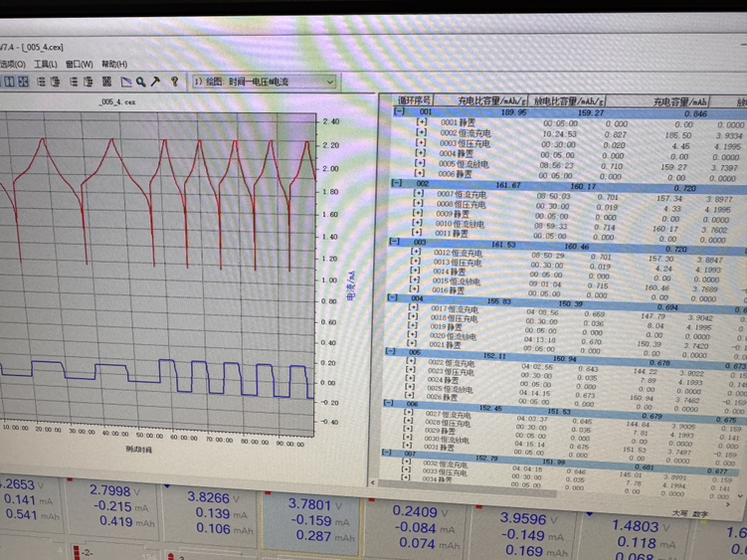Click the stacked blocks toolbar icon
The image size is (747, 560).
point(104,82)
